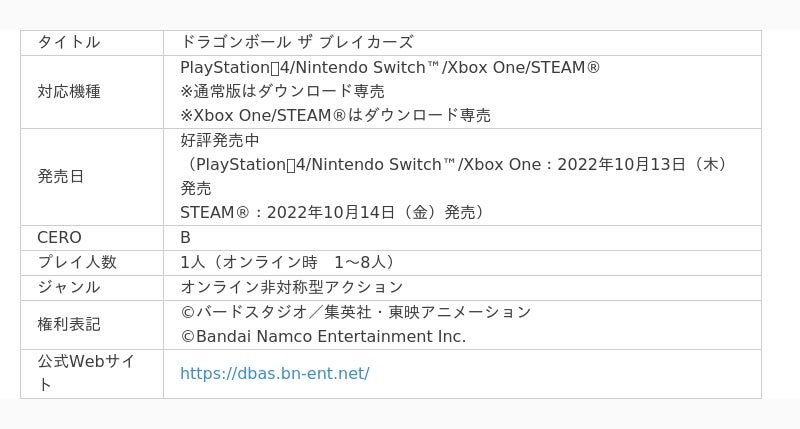This screenshot has width=800, height=429.
Task: Click the ※通常版はダウンロード専売 note
Action: tap(282, 92)
